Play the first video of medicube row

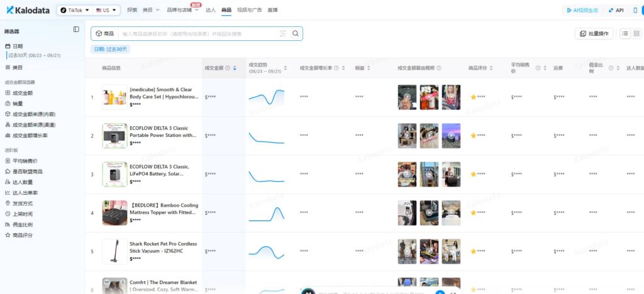coord(407,97)
